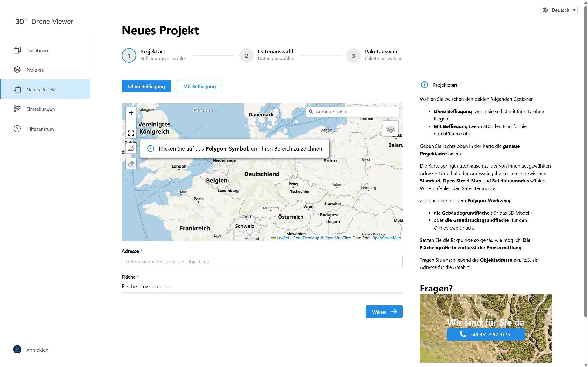Open Hilfezentrum from the sidebar
This screenshot has width=588, height=367.
pyautogui.click(x=40, y=129)
